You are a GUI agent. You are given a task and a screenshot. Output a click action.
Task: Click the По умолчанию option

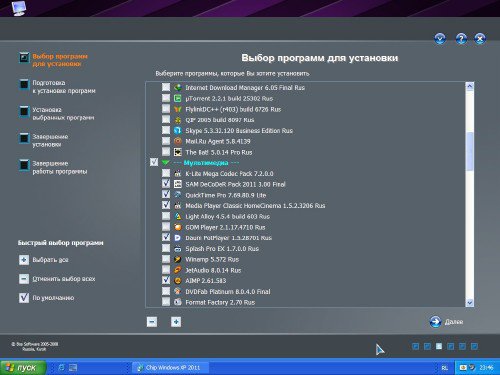[53, 298]
